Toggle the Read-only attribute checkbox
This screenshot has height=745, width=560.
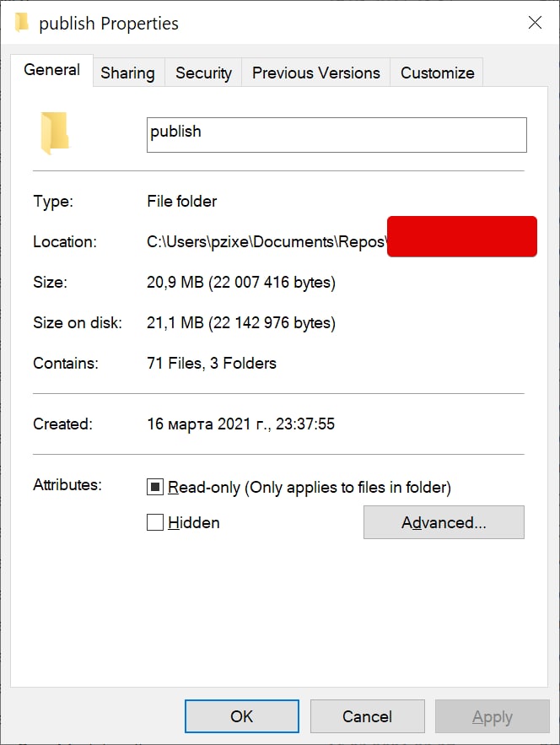click(155, 487)
